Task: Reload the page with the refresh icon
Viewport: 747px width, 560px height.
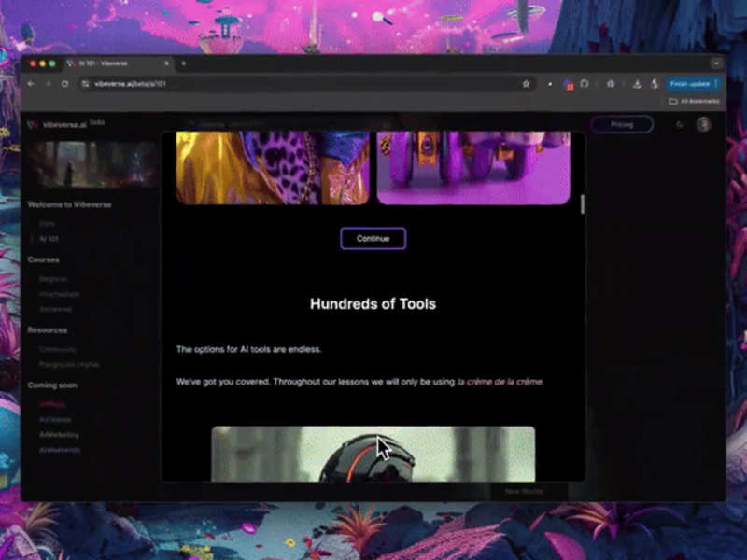Action: [64, 84]
